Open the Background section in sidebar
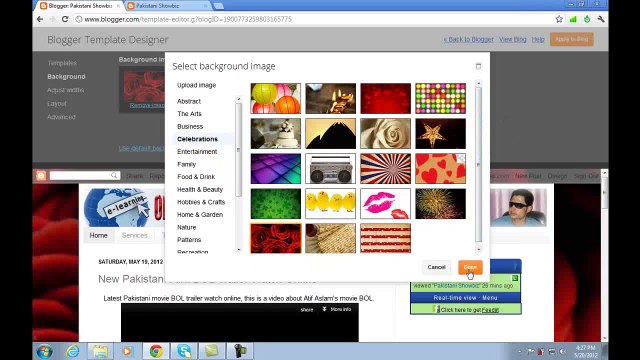The image size is (640, 360). 66,77
